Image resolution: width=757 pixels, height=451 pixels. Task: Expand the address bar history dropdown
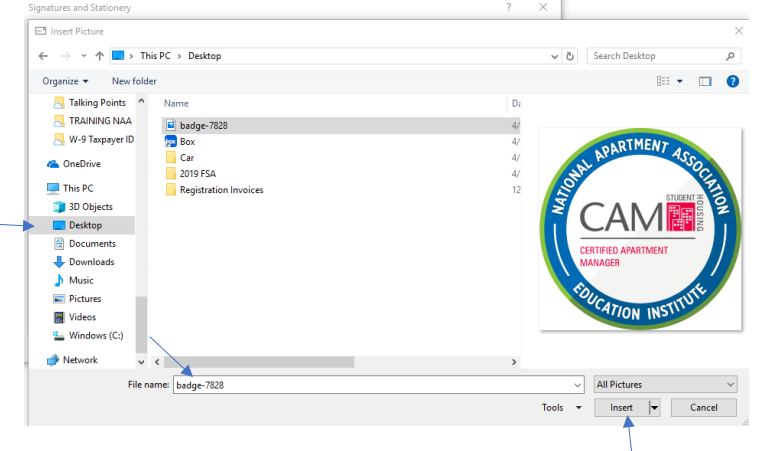(x=554, y=56)
